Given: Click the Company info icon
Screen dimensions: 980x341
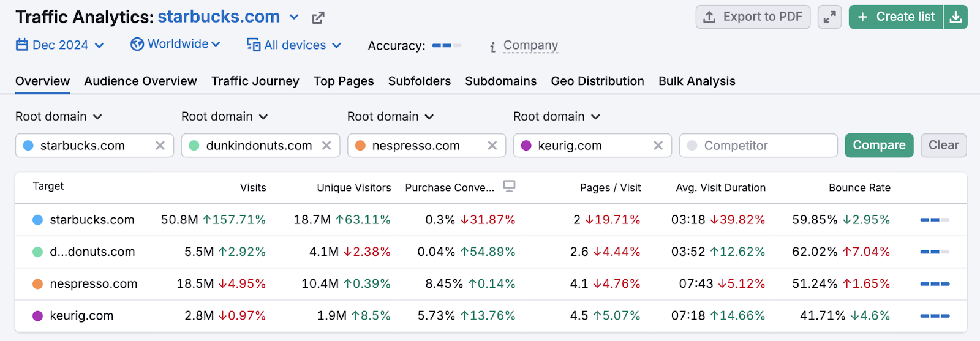Looking at the screenshot, I should point(492,47).
